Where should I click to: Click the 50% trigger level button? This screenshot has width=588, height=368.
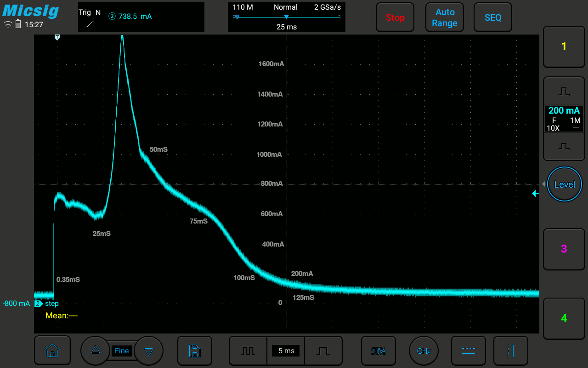tap(378, 351)
